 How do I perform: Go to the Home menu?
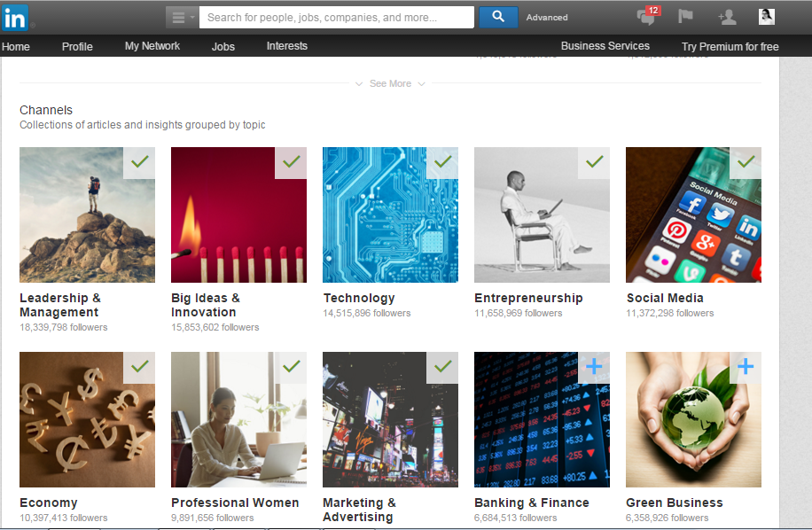tap(16, 47)
